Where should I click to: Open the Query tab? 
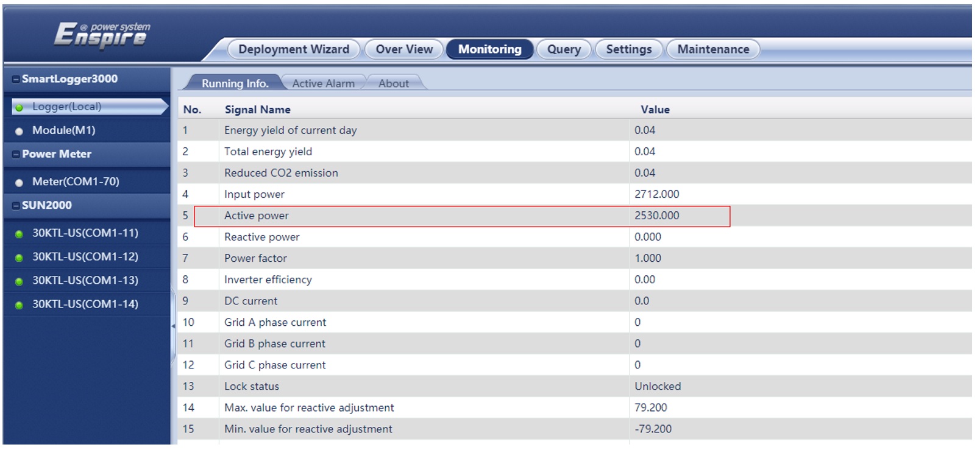click(564, 49)
